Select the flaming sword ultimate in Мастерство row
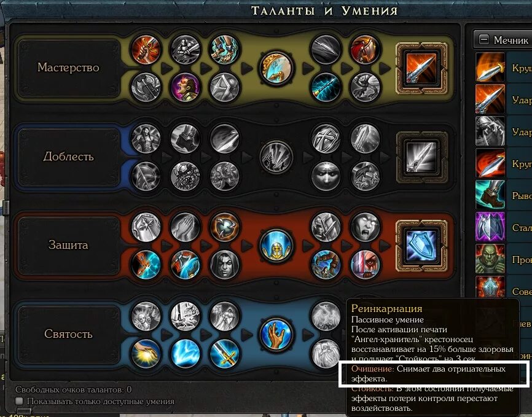The width and height of the screenshot is (532, 417). click(x=422, y=68)
